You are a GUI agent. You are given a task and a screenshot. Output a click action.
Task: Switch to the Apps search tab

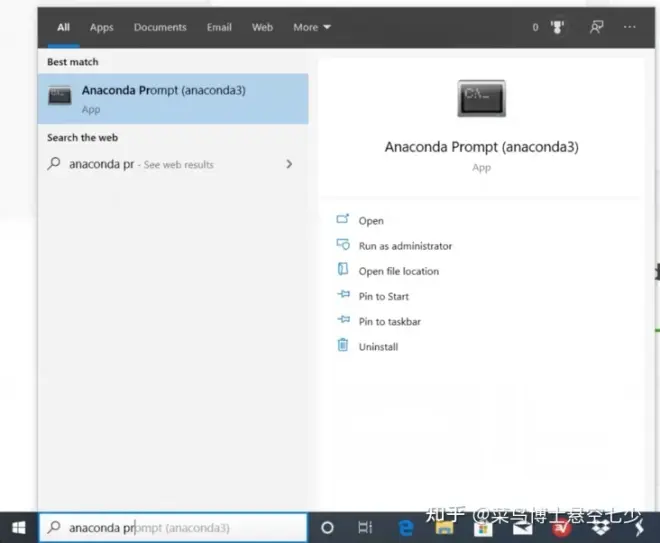tap(101, 28)
